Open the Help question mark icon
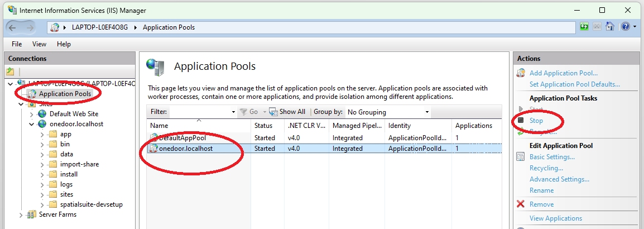 [625, 27]
